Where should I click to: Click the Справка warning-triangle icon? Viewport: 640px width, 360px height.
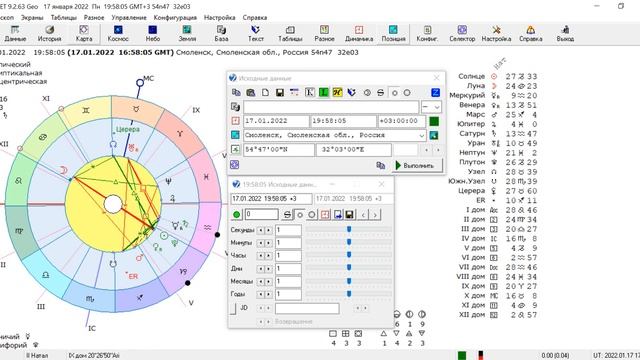[531, 30]
